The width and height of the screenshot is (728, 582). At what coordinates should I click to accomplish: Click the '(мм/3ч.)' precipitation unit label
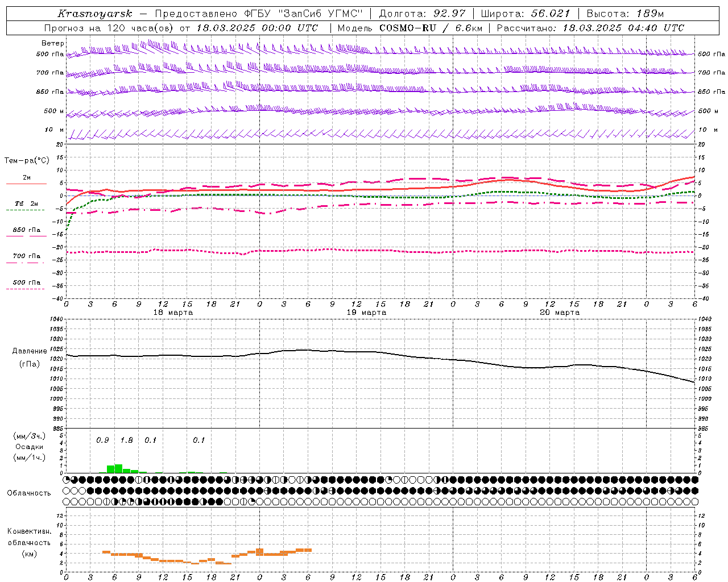click(30, 436)
